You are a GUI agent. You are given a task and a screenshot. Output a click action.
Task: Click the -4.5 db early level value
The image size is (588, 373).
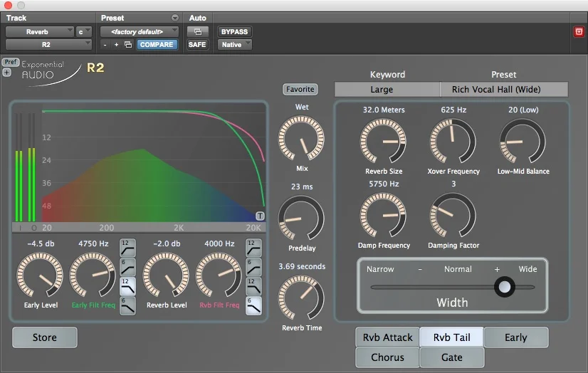point(41,243)
